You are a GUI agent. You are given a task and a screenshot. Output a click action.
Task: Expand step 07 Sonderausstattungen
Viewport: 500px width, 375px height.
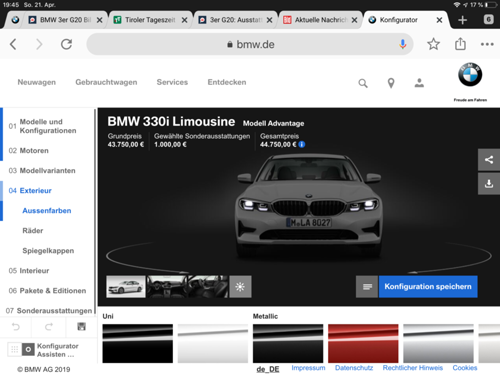(48, 310)
